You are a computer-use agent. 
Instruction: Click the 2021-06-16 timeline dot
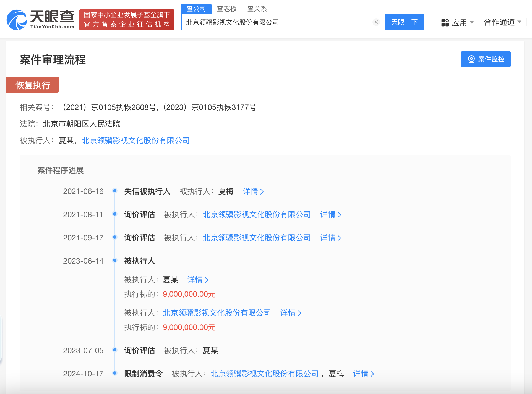(x=114, y=191)
